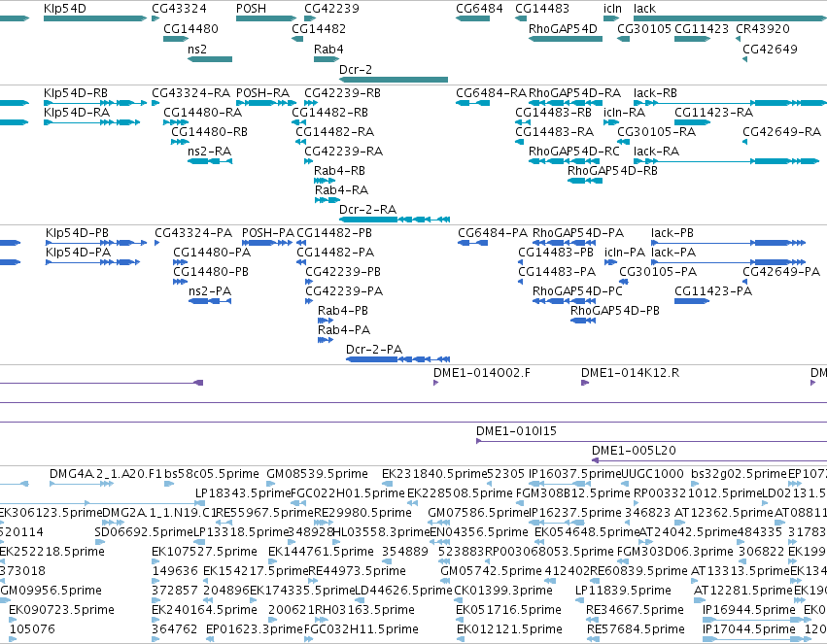Screen dimensions: 827x644
Task: Select the CG11423 gene feature
Action: tap(693, 39)
